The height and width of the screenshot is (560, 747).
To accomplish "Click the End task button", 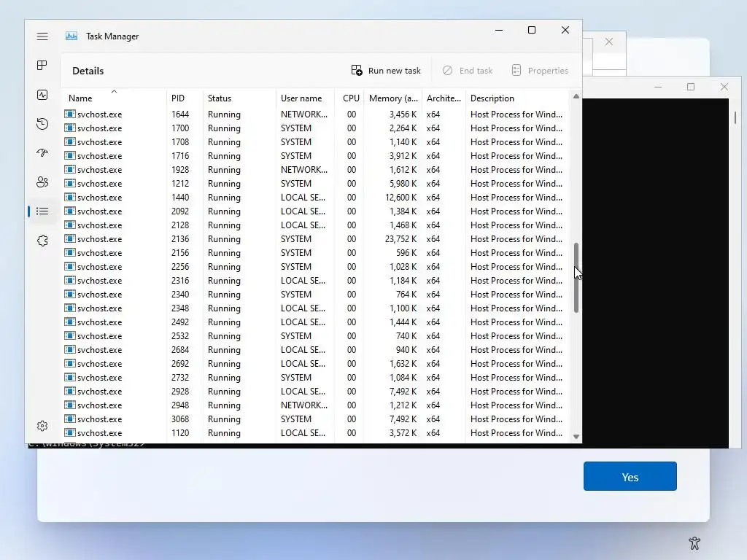I will click(x=468, y=71).
